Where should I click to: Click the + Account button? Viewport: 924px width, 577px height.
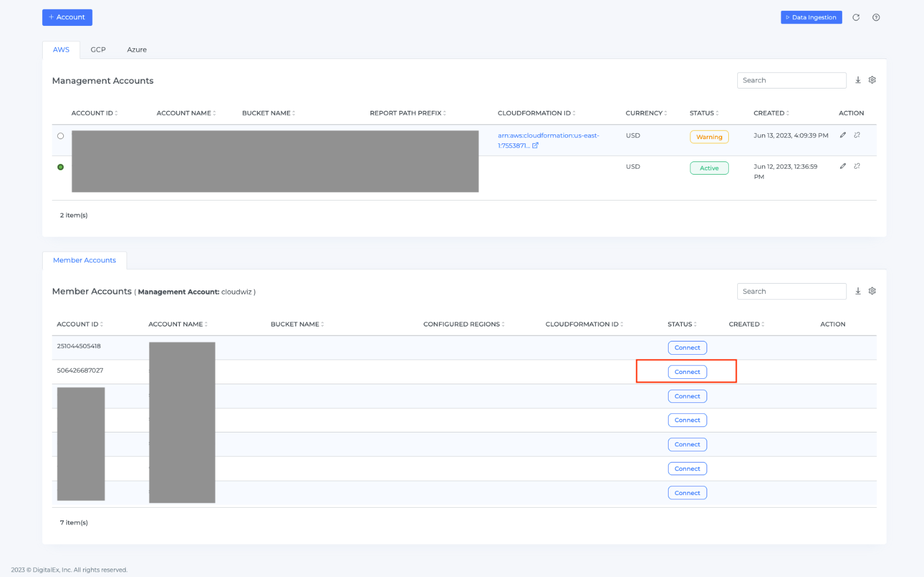click(x=67, y=17)
